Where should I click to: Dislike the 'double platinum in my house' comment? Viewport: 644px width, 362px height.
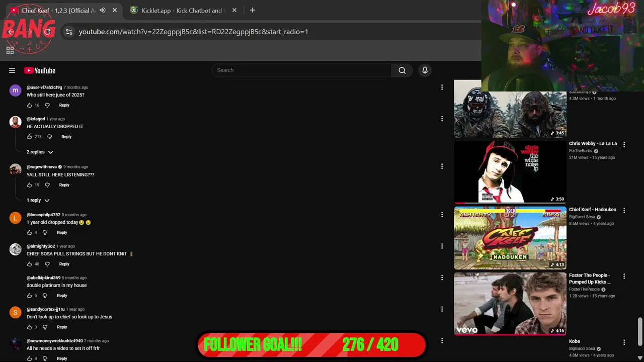coord(45,296)
